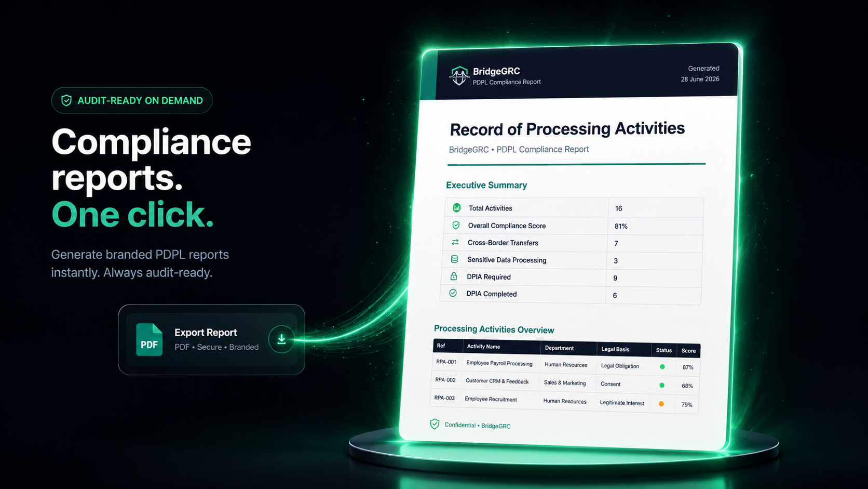
Task: Click the Legitimate Interest cell
Action: (x=622, y=403)
